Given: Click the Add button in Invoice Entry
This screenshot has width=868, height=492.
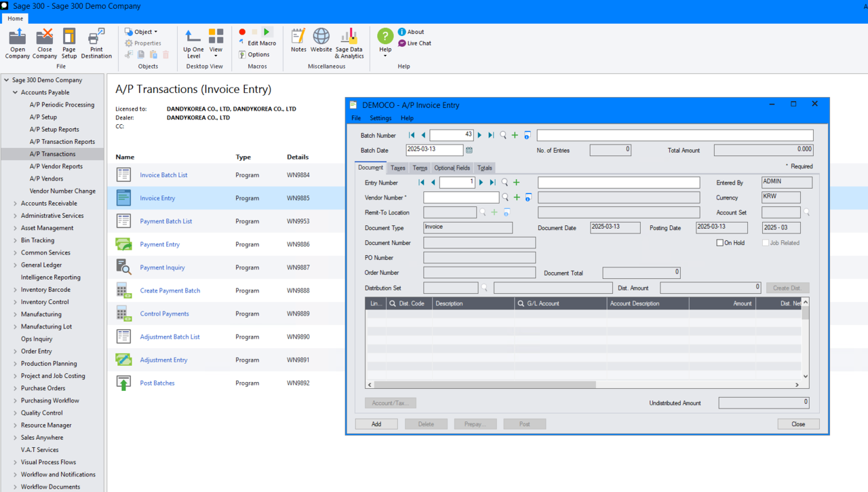Looking at the screenshot, I should 376,424.
